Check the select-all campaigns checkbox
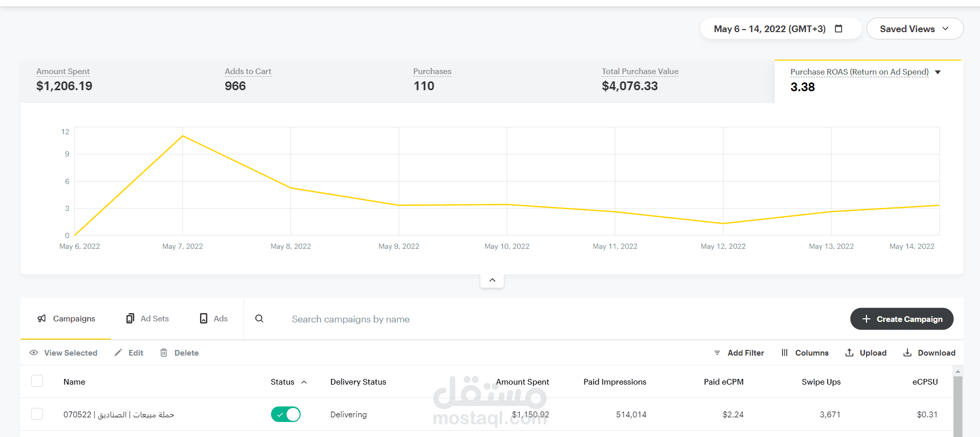Screen dimensions: 980x437 click(37, 381)
